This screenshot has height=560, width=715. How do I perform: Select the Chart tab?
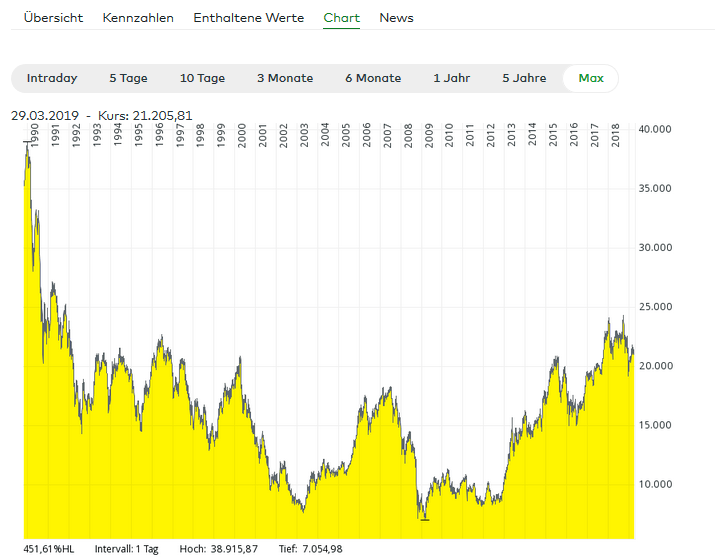click(342, 18)
